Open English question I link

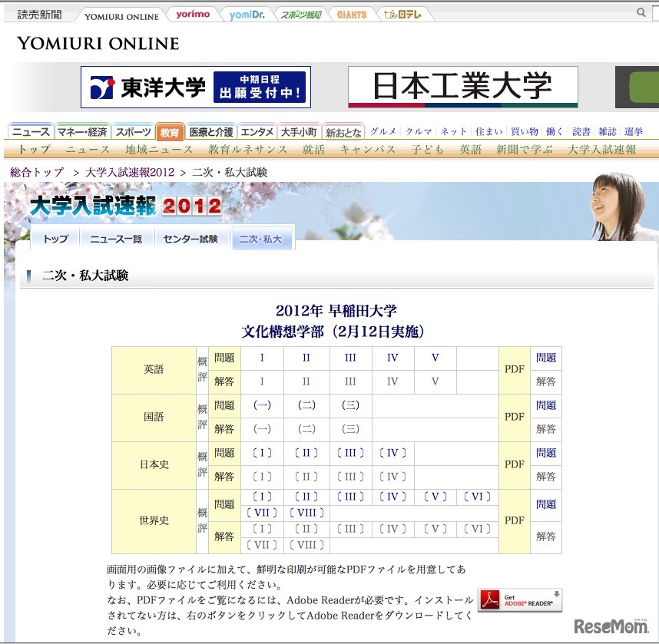(x=261, y=357)
